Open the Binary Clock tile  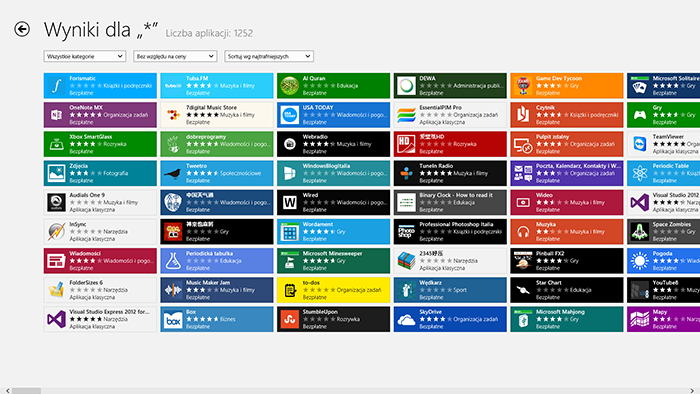[450, 203]
